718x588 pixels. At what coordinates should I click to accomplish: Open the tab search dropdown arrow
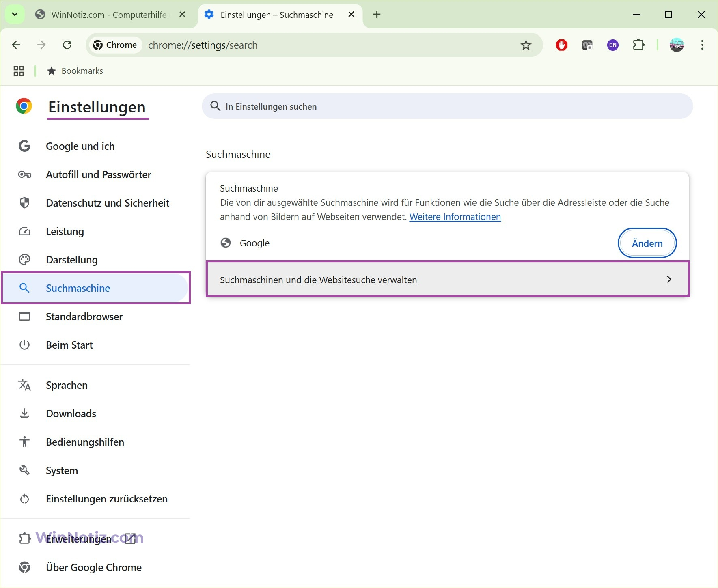point(15,15)
